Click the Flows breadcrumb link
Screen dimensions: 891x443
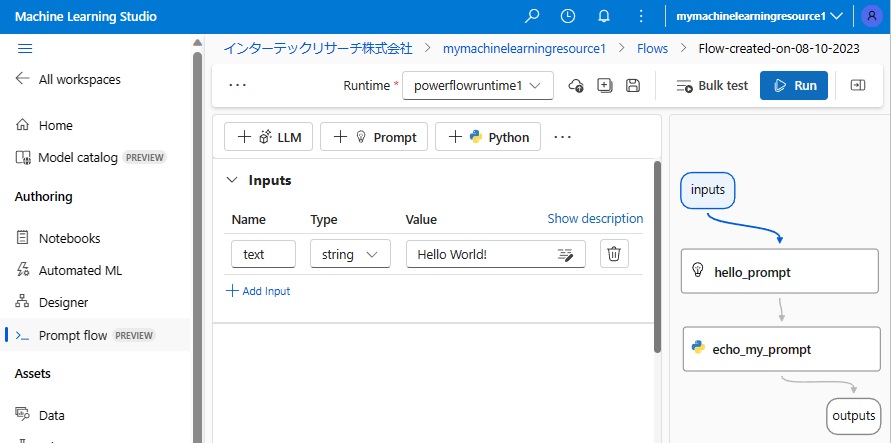click(x=652, y=48)
